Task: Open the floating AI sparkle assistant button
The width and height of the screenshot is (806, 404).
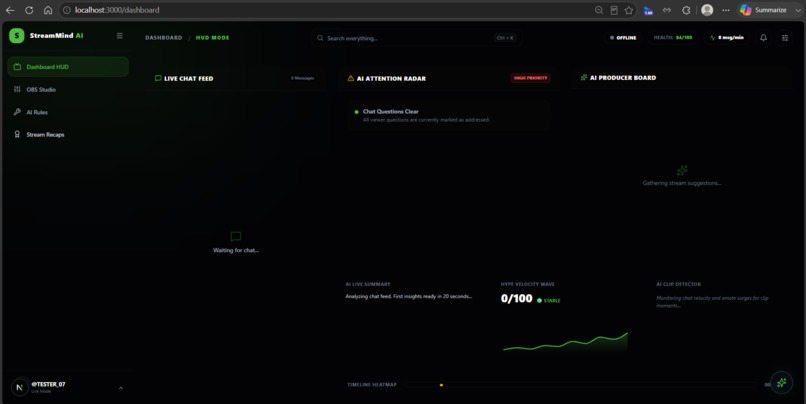Action: point(781,382)
